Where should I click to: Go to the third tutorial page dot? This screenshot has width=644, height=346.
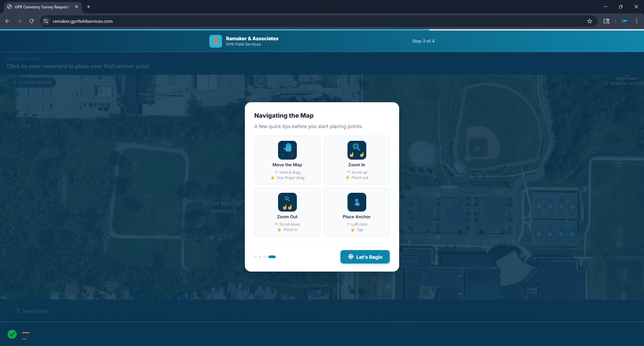[265, 257]
